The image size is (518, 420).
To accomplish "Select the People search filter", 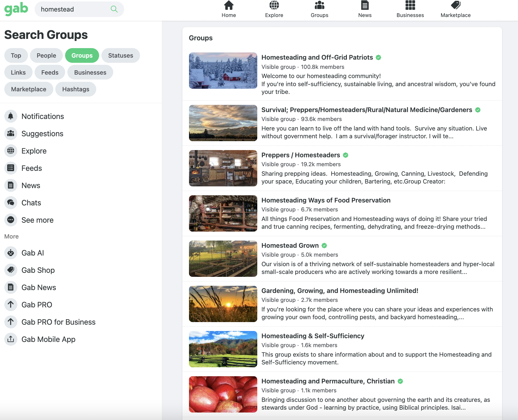I will click(46, 55).
